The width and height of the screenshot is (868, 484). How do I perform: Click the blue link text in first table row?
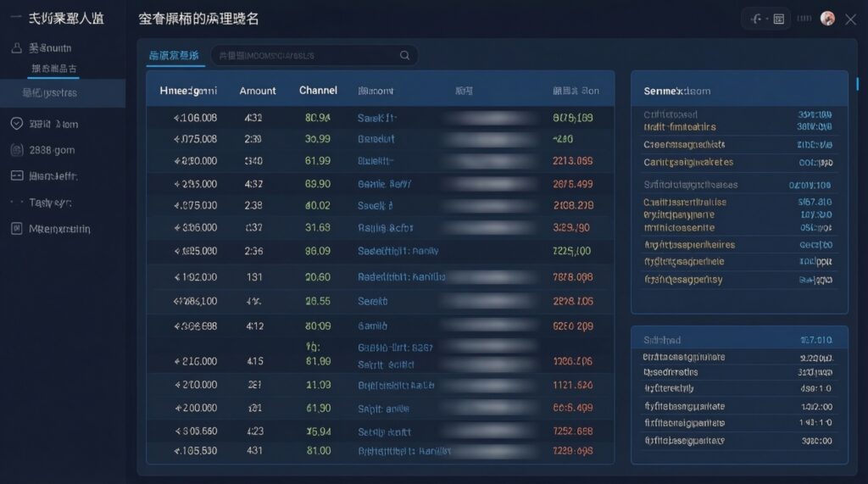click(376, 119)
